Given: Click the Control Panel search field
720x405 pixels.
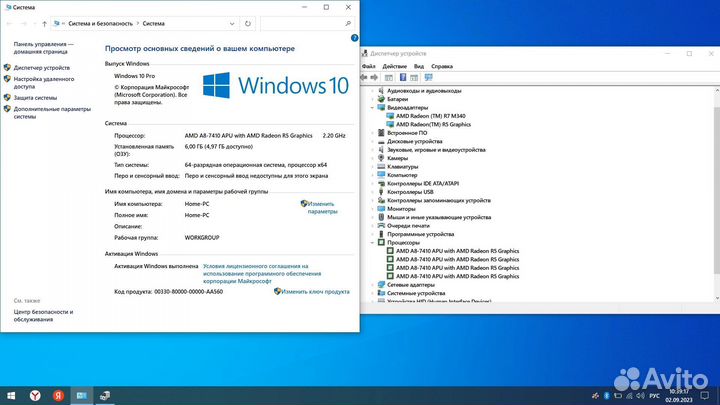Looking at the screenshot, I should click(x=307, y=24).
